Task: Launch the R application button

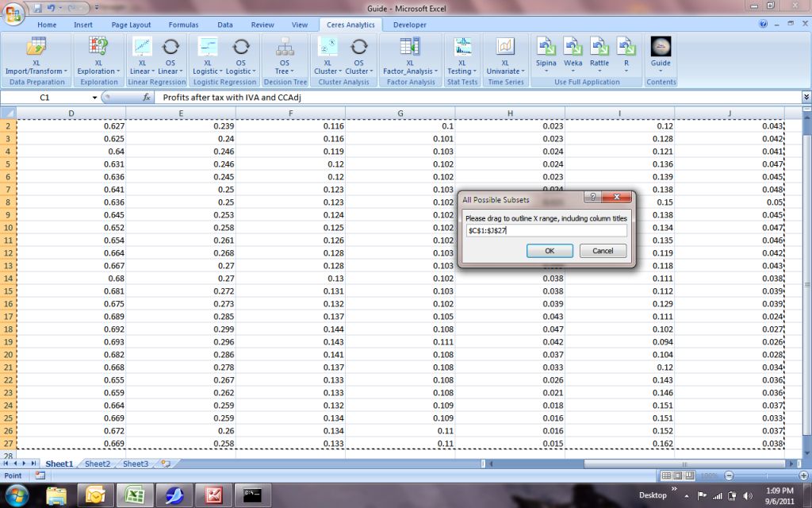Action: click(626, 55)
